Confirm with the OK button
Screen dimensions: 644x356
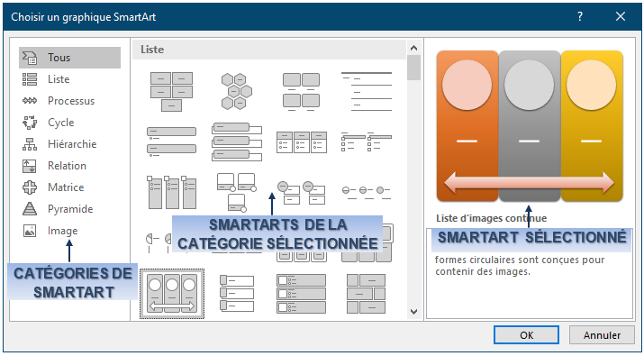point(526,335)
